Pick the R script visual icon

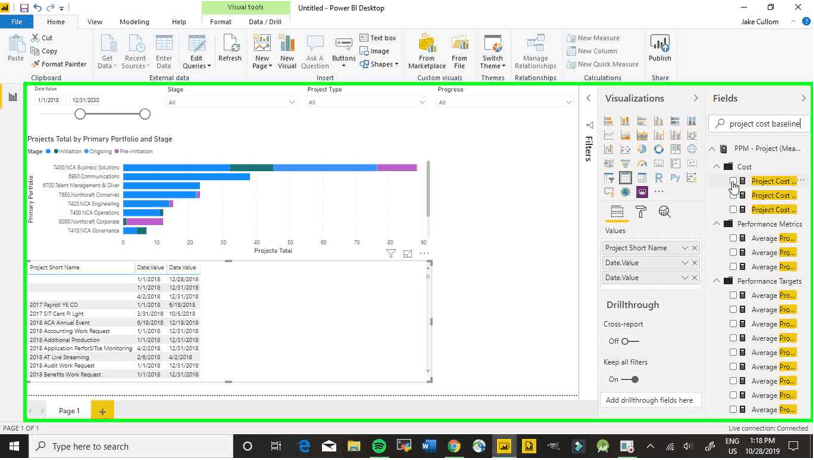[x=658, y=178]
